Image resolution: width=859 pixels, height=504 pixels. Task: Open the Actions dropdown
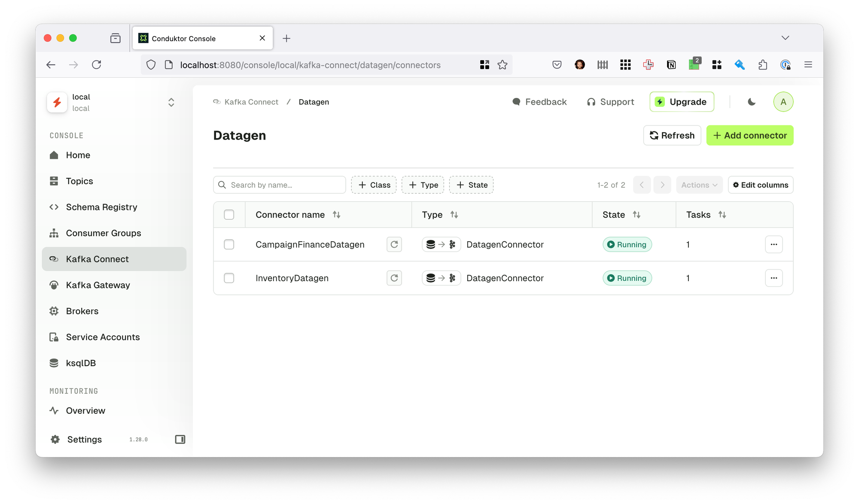pos(699,185)
